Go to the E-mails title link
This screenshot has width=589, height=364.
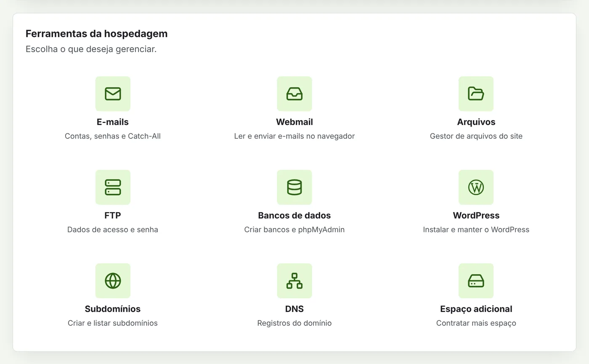click(113, 122)
